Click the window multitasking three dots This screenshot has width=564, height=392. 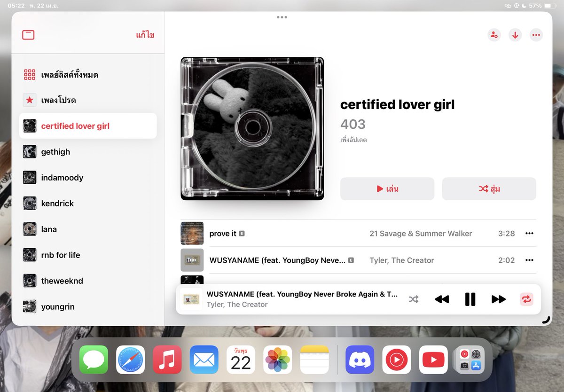[282, 17]
